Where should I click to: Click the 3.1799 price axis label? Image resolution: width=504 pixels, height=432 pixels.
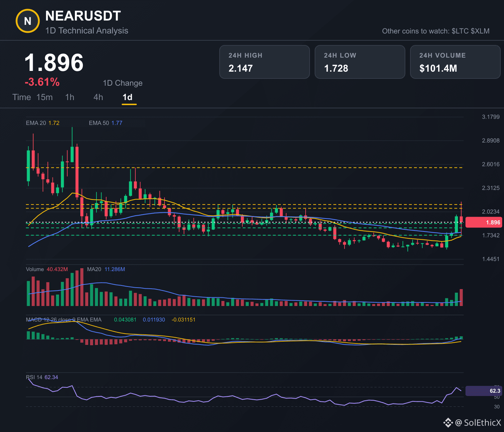click(x=491, y=117)
